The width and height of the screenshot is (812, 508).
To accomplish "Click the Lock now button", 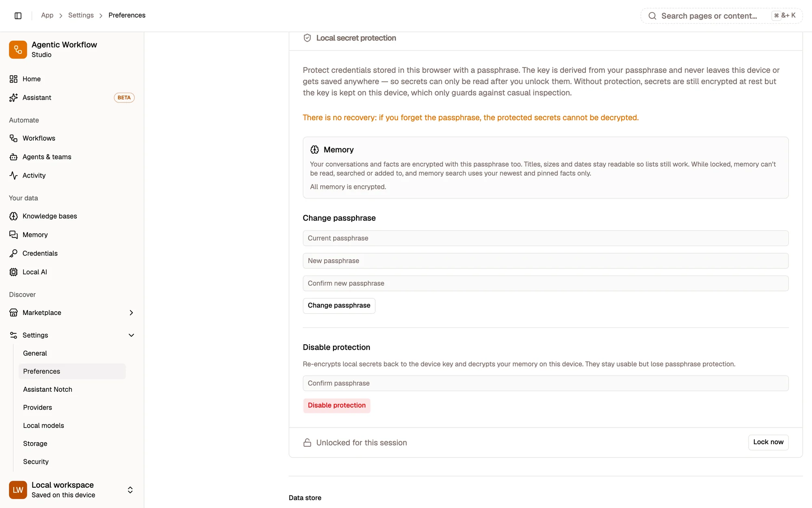I will click(x=768, y=442).
